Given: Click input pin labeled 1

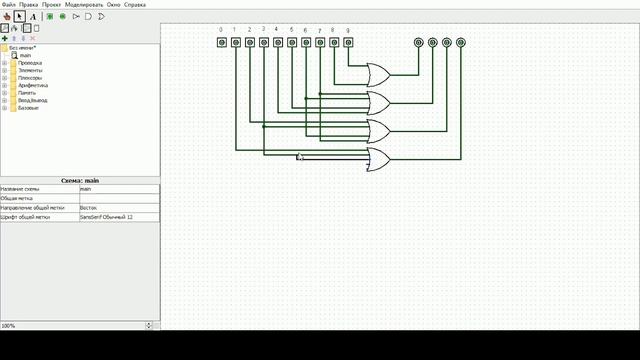Looking at the screenshot, I should pos(236,42).
